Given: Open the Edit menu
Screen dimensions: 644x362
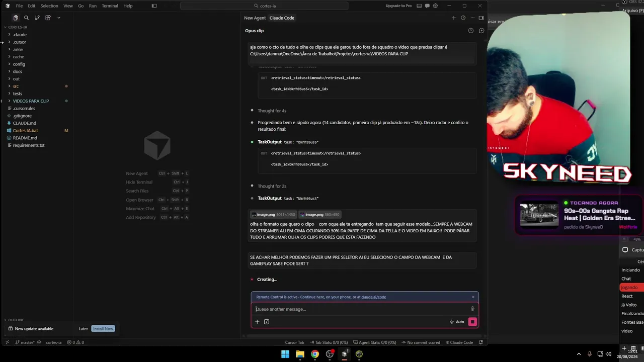Looking at the screenshot, I should pos(32,6).
